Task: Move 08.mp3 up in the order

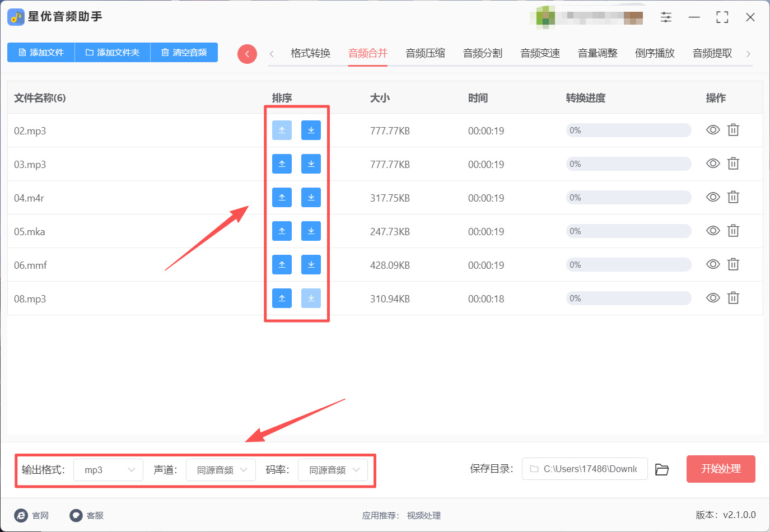Action: point(282,298)
